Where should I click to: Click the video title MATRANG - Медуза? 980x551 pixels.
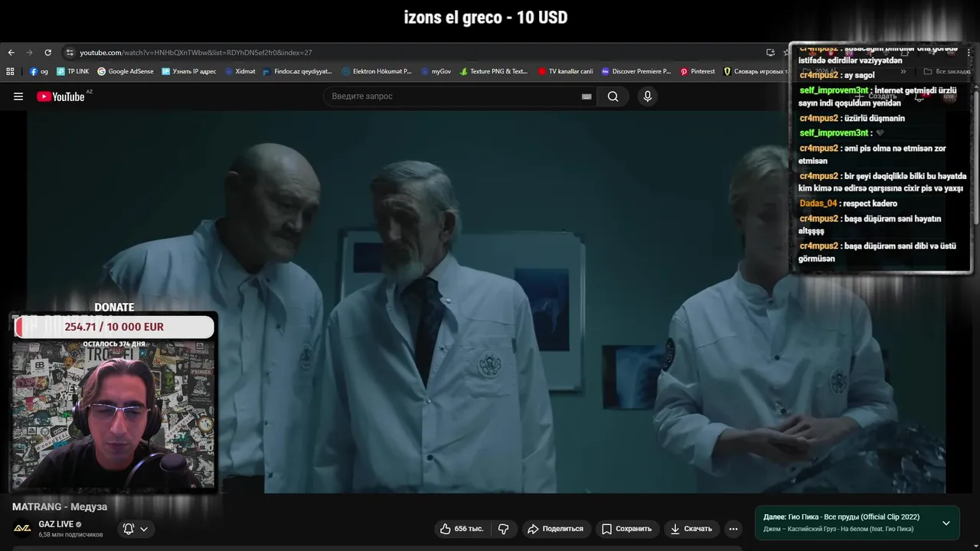60,507
